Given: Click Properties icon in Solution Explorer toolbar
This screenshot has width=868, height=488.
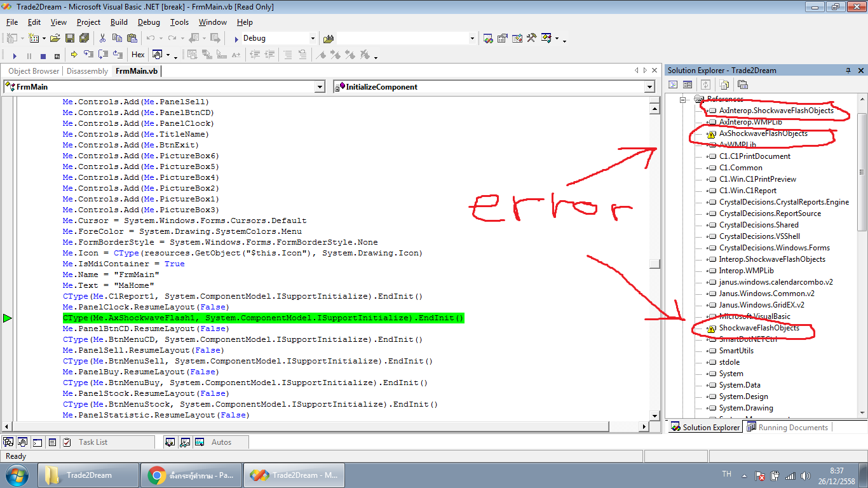Looking at the screenshot, I should click(742, 85).
